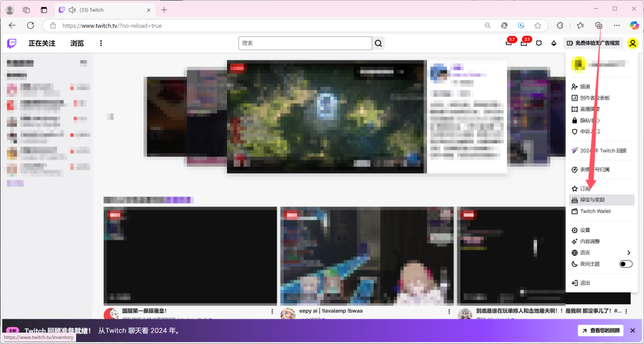Click the zoom magnifier in address bar
The image size is (644, 344).
pyautogui.click(x=487, y=25)
